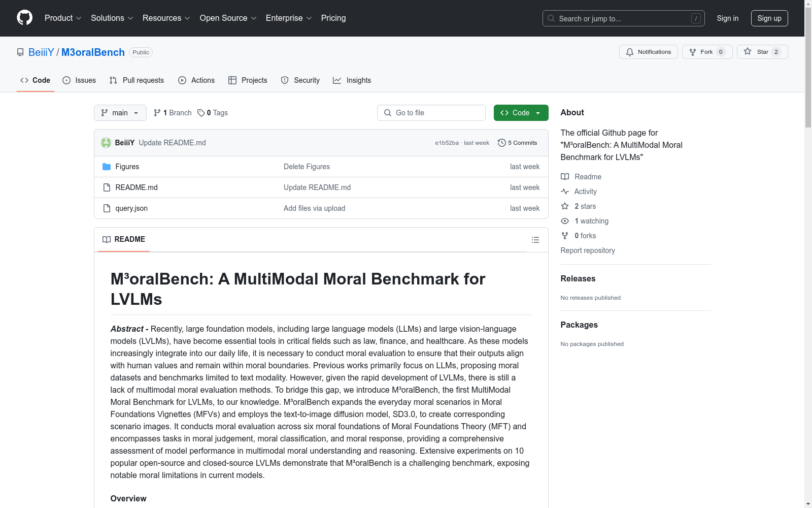Viewport: 812px width, 508px height.
Task: Click the slash shortcut key icon
Action: [x=696, y=18]
